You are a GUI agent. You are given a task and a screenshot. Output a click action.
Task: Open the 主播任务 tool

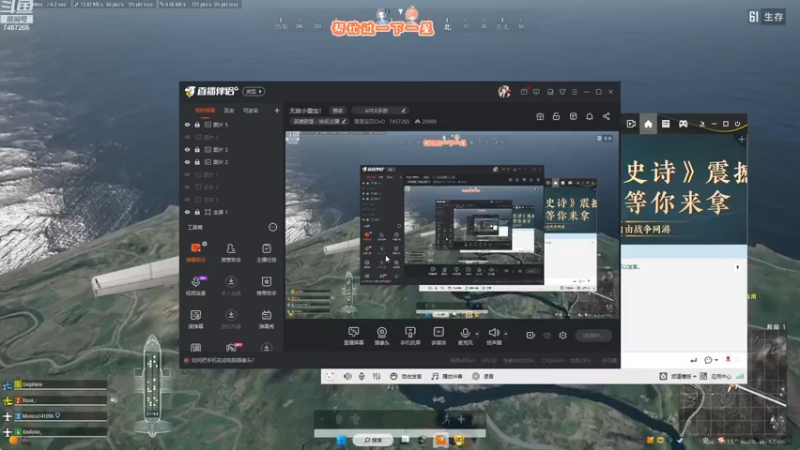click(266, 252)
